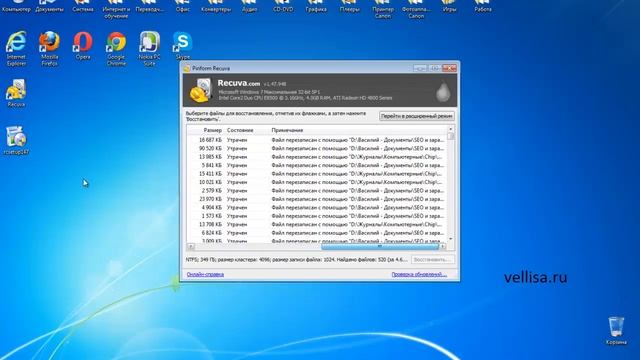The width and height of the screenshot is (640, 360).
Task: Click the Восстановить... recover button
Action: tap(432, 260)
